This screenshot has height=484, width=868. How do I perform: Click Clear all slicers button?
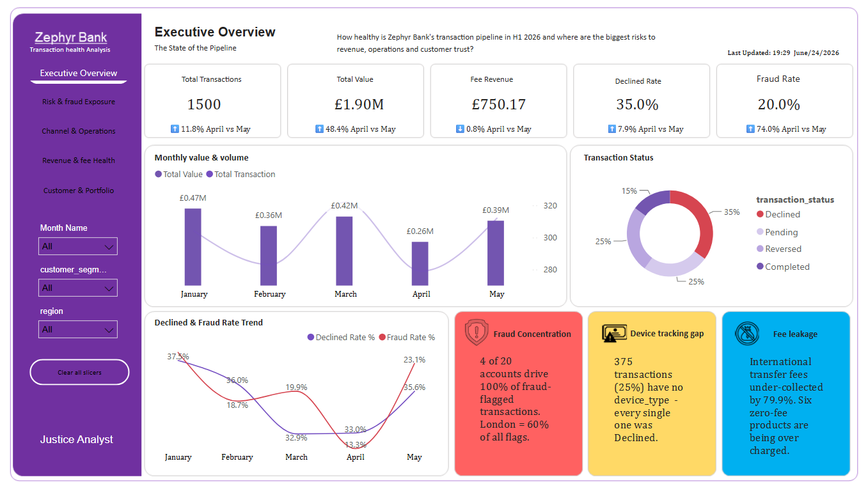click(79, 372)
